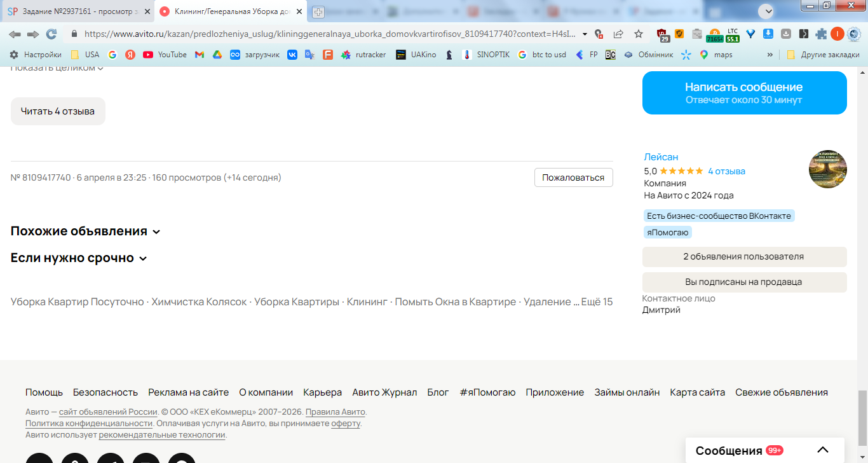The image size is (868, 463).
Task: Open the 4 отзыва link near rating
Action: [x=727, y=171]
